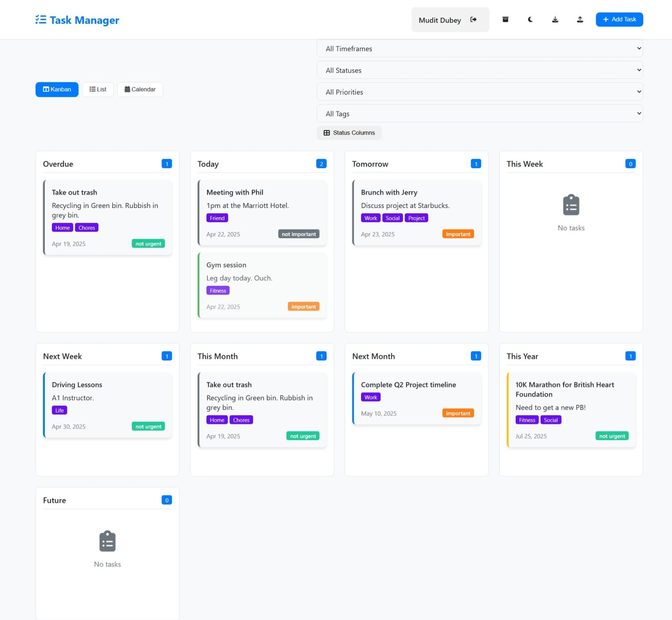Viewport: 672px width, 620px height.
Task: Open the Brunch with Jerry task card
Action: coord(416,213)
